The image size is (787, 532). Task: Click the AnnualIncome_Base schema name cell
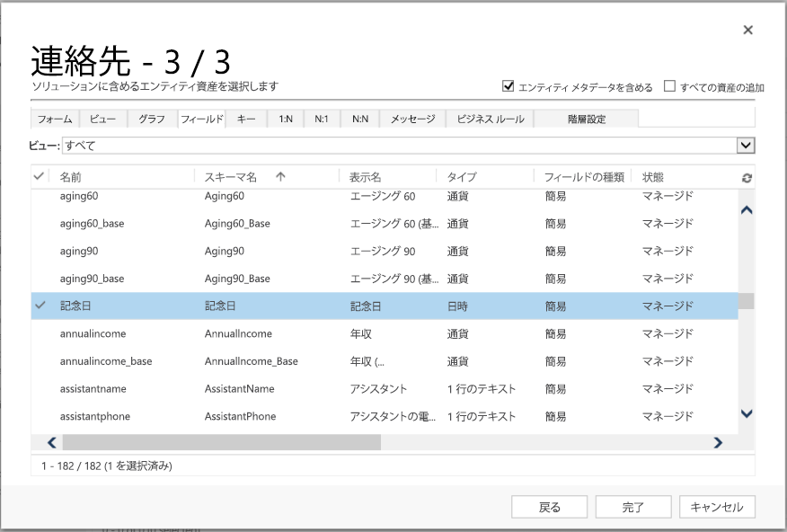(251, 361)
